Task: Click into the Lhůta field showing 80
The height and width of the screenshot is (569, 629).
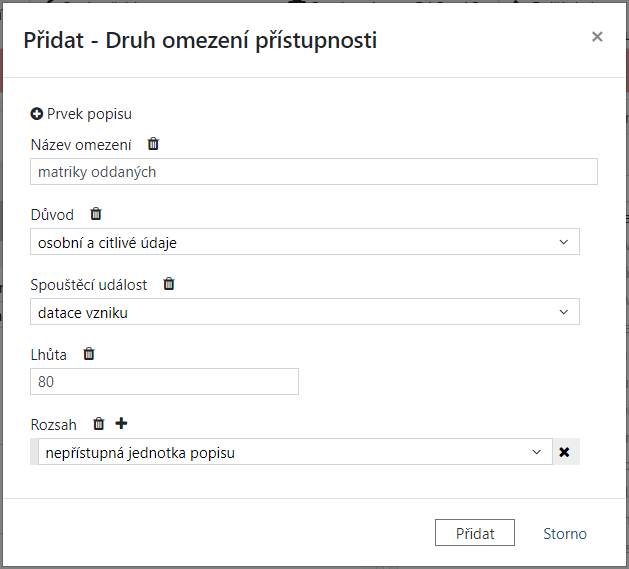Action: coord(165,382)
